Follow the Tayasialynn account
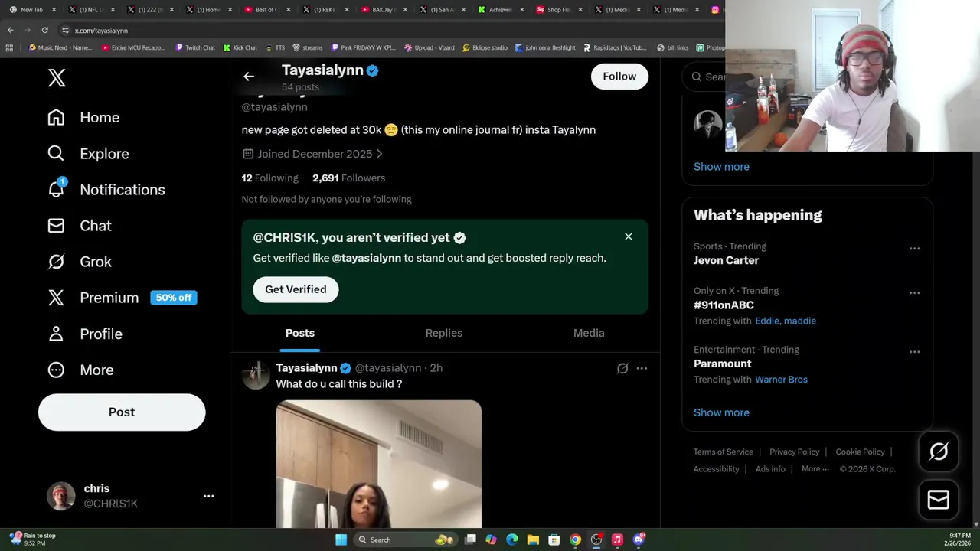The height and width of the screenshot is (551, 980). 619,77
